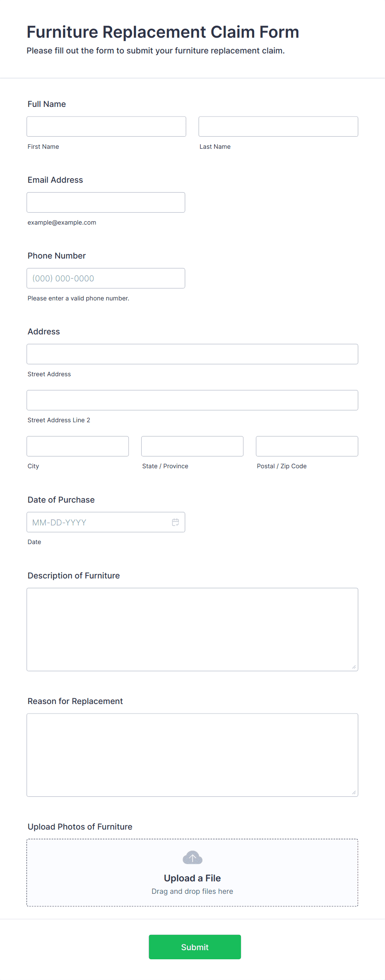Click the Upload Photos of Furniture label

[x=80, y=827]
